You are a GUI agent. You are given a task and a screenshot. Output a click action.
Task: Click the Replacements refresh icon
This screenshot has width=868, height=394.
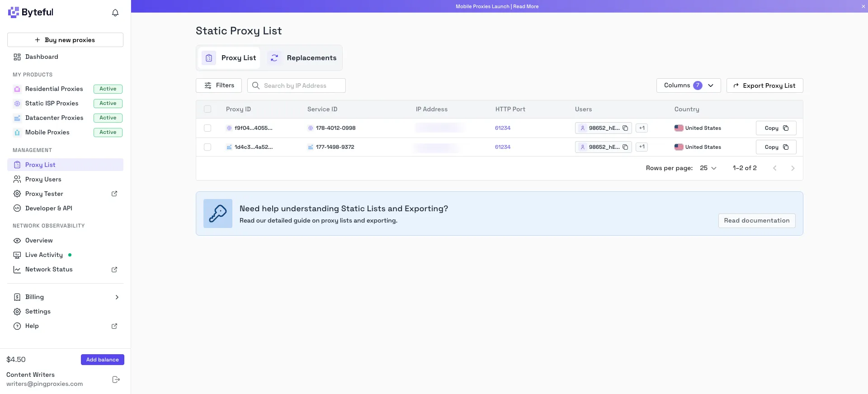point(274,58)
